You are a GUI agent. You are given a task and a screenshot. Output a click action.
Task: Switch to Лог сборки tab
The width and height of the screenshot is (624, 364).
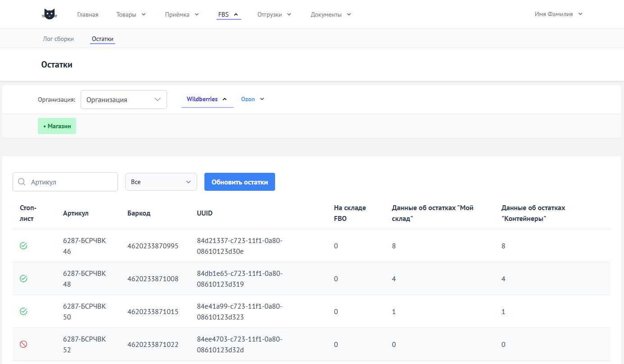coord(58,39)
